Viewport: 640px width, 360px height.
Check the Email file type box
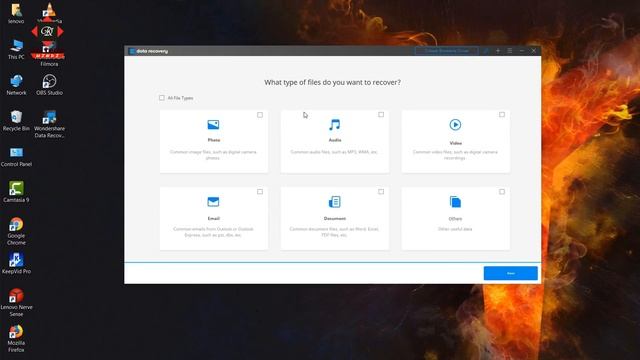click(260, 191)
